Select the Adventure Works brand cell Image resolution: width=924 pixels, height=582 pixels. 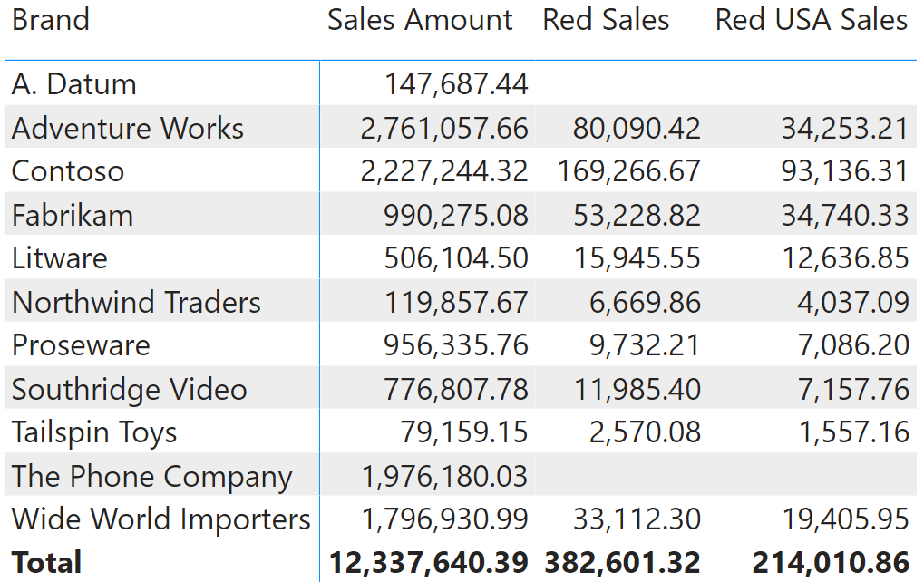pos(127,128)
